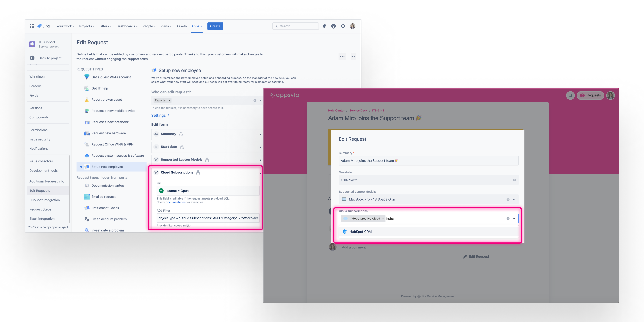Select Edit Requests in sidebar
The image size is (644, 322).
[x=40, y=191]
